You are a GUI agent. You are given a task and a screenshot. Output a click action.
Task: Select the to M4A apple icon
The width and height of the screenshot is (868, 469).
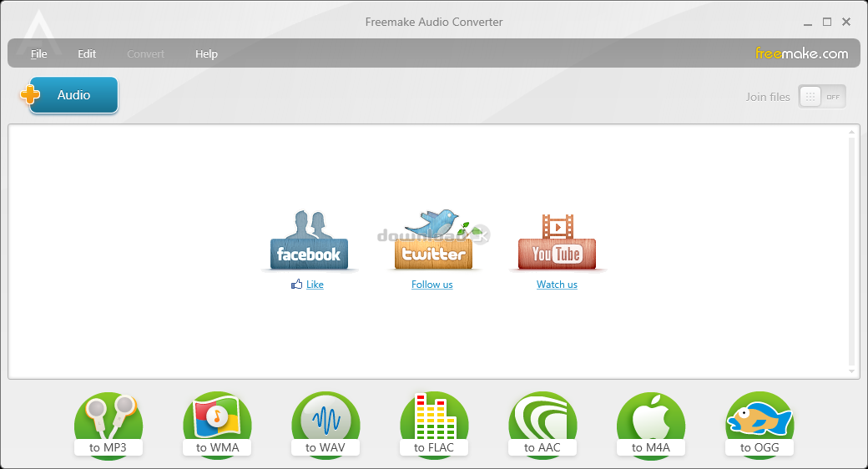(x=651, y=425)
